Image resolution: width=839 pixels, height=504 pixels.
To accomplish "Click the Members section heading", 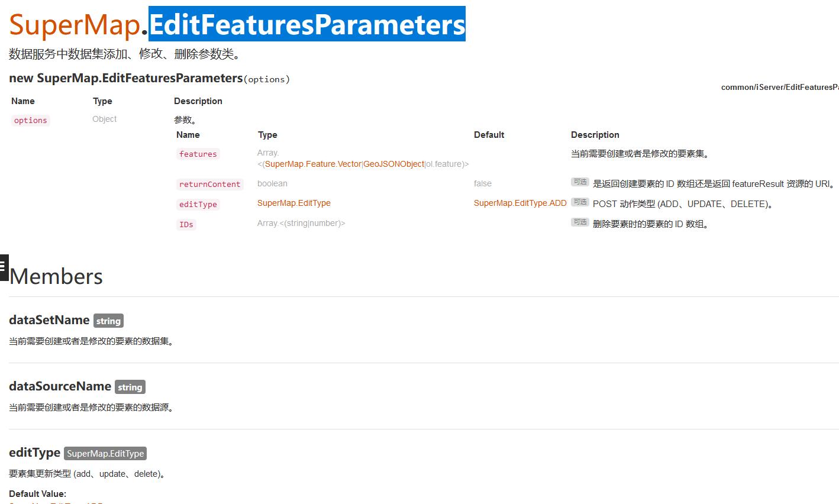I will click(56, 276).
